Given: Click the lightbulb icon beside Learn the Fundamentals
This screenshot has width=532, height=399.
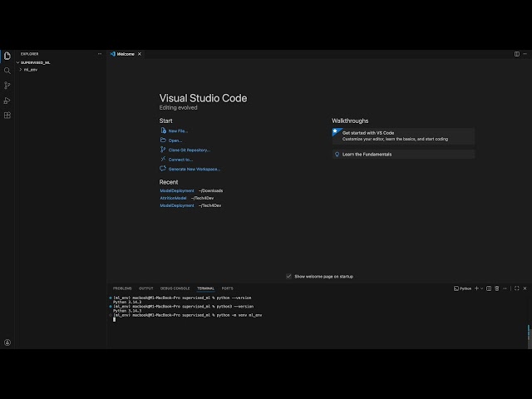Looking at the screenshot, I should pos(337,154).
